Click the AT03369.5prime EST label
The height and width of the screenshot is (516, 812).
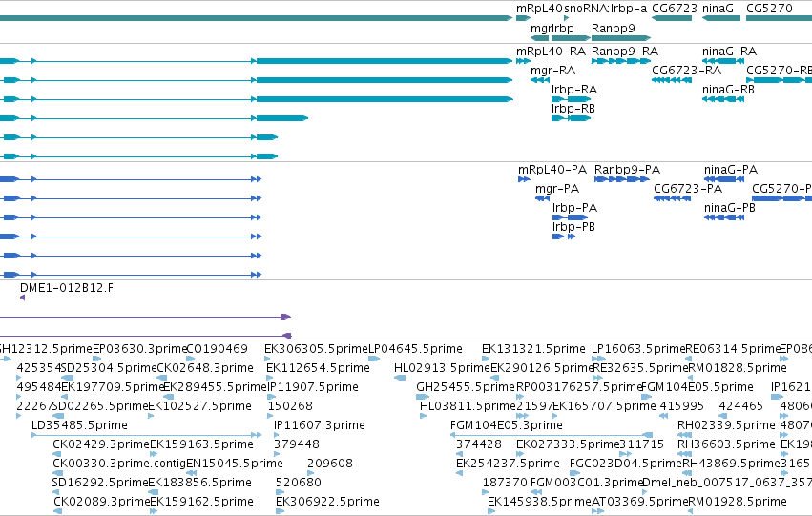coord(639,502)
